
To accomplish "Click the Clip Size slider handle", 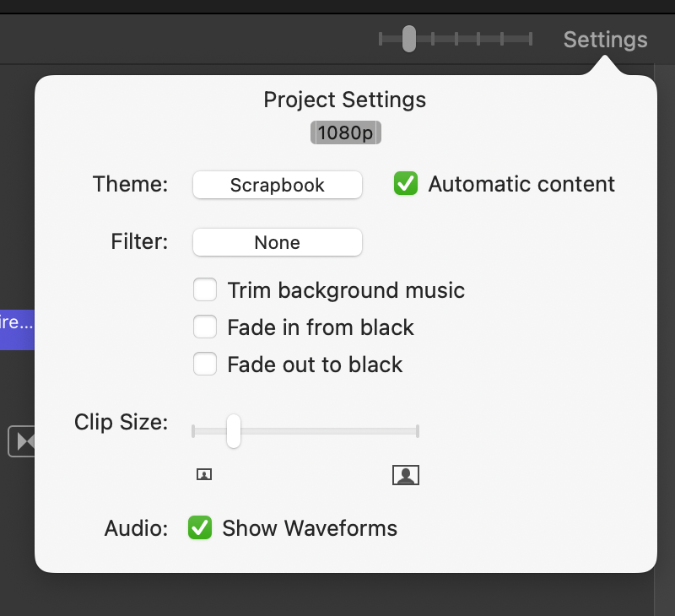I will click(x=234, y=431).
